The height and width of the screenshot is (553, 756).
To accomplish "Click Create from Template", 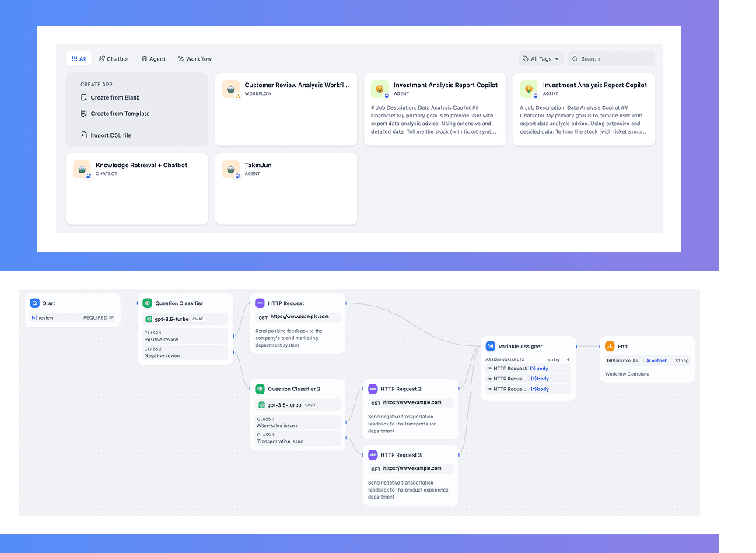I will 120,114.
